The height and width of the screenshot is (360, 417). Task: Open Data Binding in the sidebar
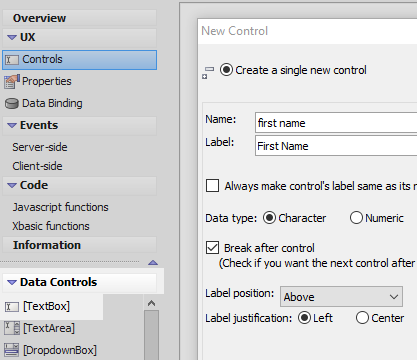pos(52,103)
